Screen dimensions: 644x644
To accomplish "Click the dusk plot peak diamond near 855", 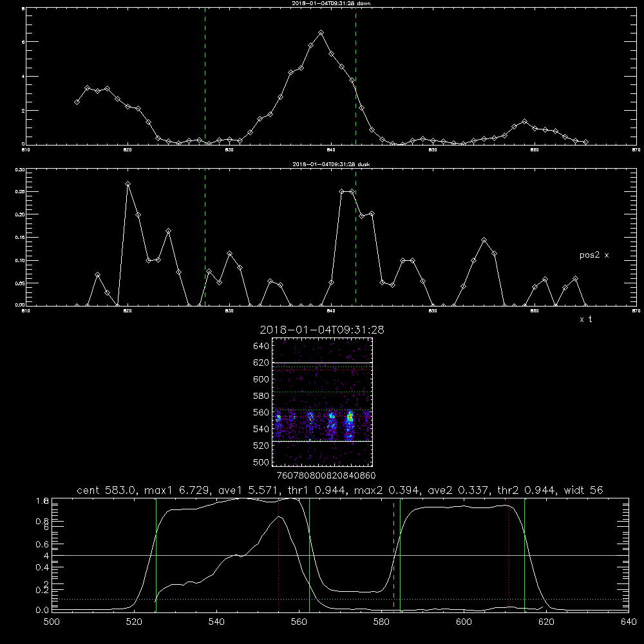I will pyautogui.click(x=484, y=240).
